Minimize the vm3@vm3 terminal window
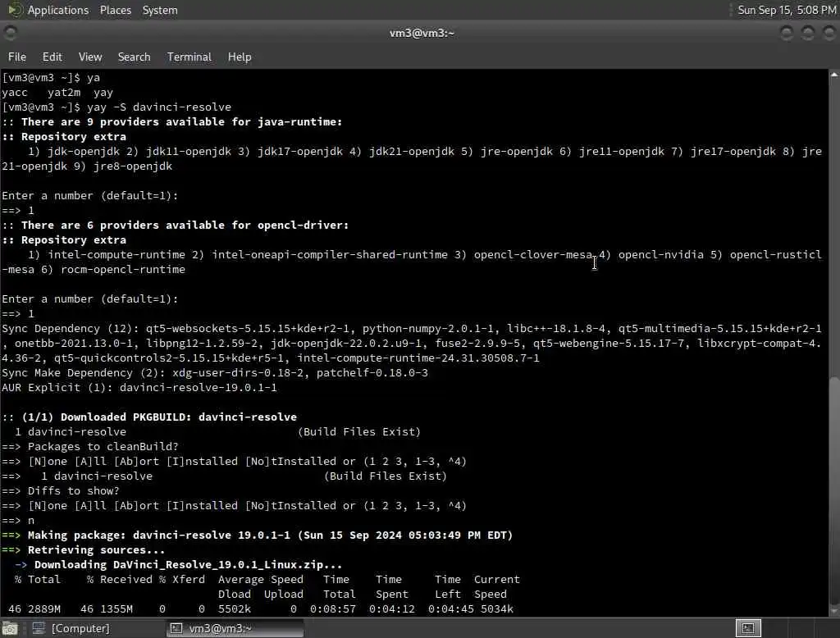The width and height of the screenshot is (840, 638). point(787,34)
